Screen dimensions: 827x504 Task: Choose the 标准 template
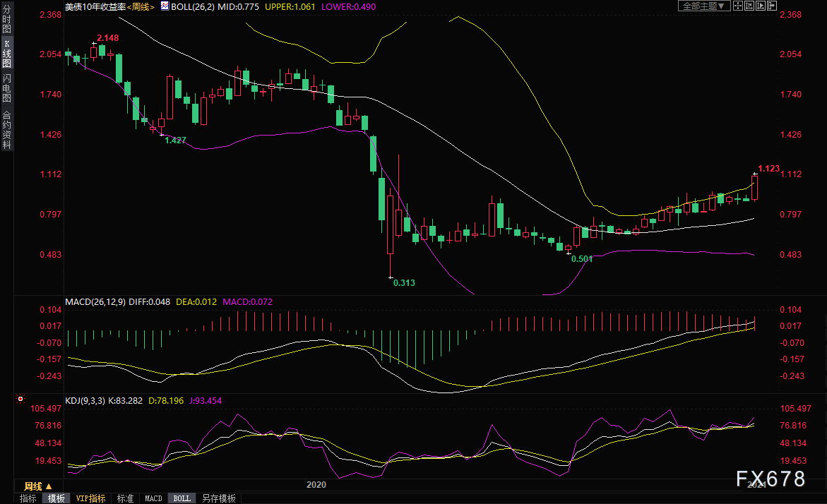[x=125, y=498]
